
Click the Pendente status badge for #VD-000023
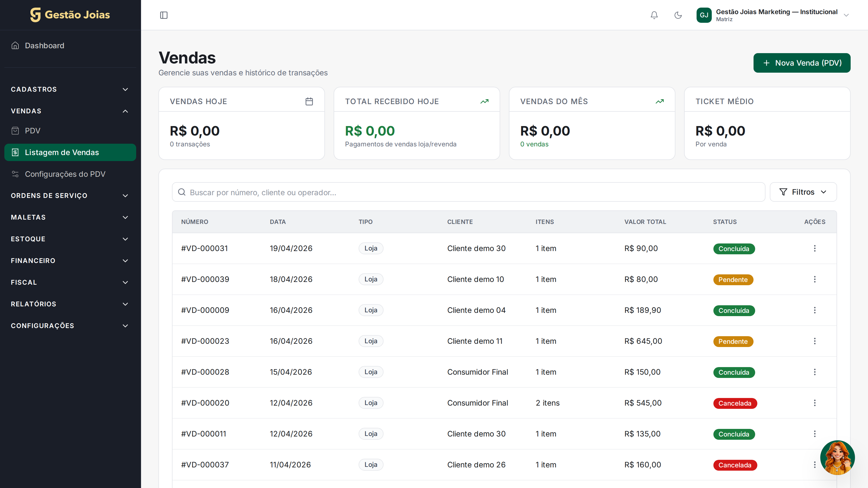(733, 342)
